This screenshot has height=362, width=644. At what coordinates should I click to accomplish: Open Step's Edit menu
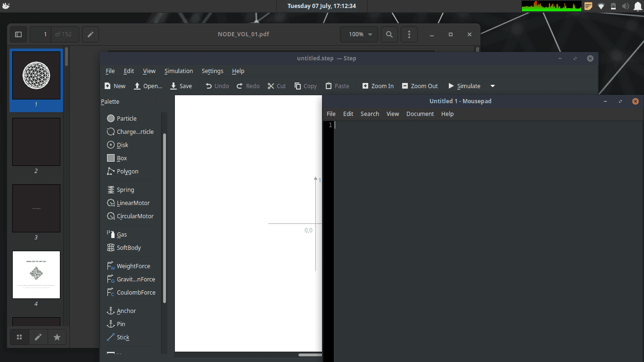pyautogui.click(x=129, y=71)
